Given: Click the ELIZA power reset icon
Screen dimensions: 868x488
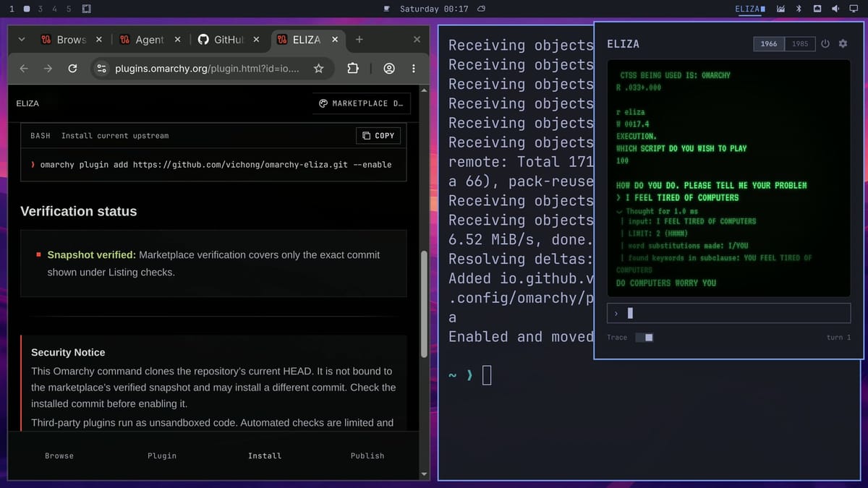Looking at the screenshot, I should [x=825, y=44].
